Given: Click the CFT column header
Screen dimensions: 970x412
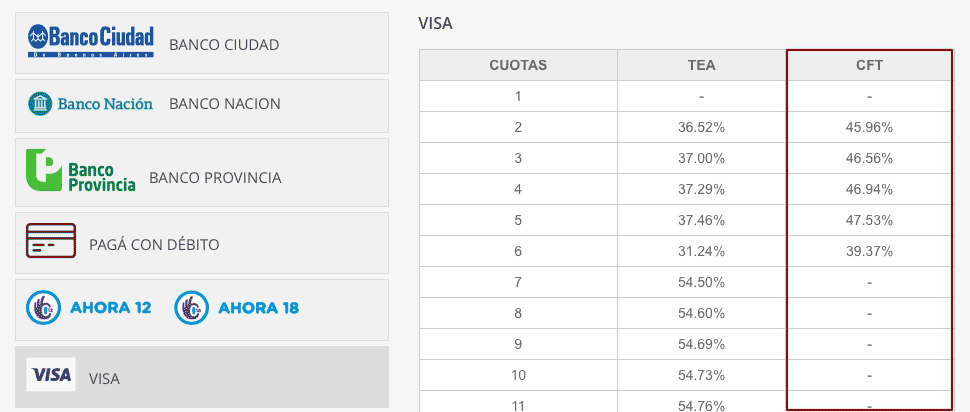Looking at the screenshot, I should click(869, 65).
